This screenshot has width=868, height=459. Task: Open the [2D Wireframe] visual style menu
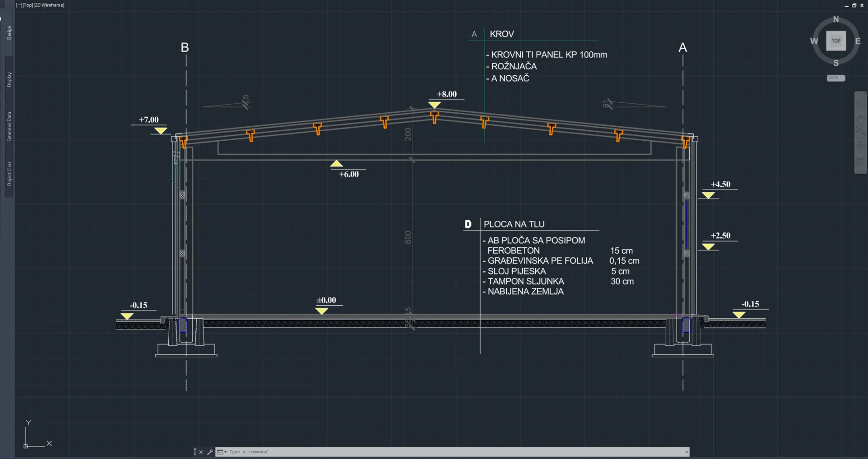click(49, 5)
